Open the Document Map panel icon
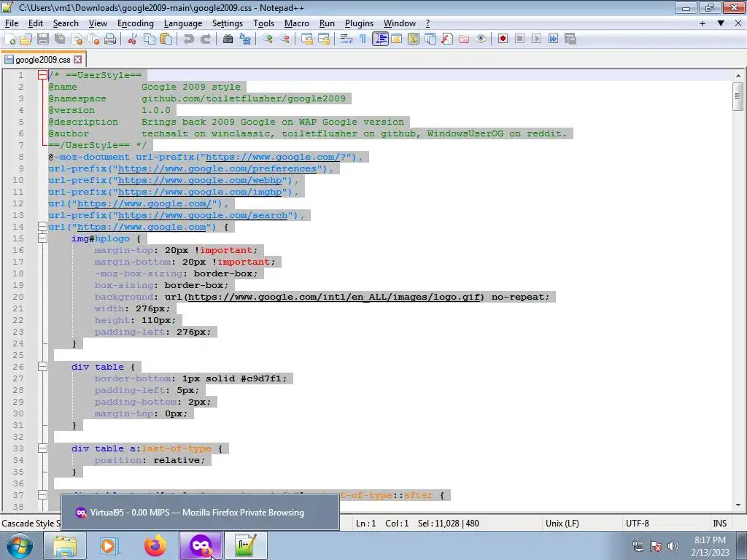 [x=414, y=39]
